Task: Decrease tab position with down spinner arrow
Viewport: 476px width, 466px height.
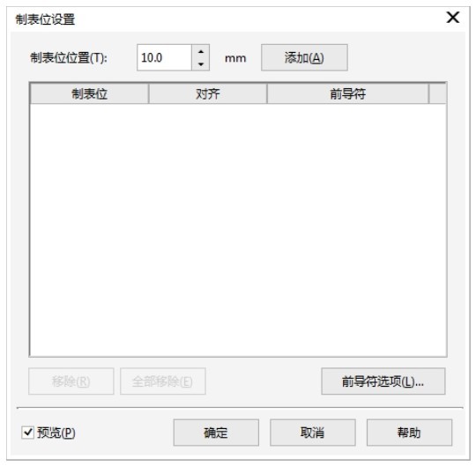Action: (201, 64)
